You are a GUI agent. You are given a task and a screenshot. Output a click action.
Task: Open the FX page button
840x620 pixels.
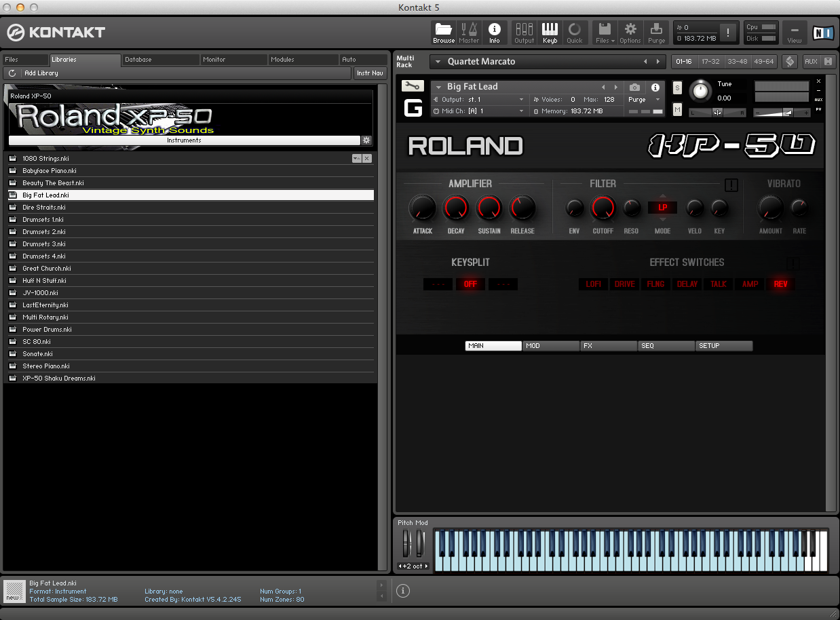(x=609, y=346)
